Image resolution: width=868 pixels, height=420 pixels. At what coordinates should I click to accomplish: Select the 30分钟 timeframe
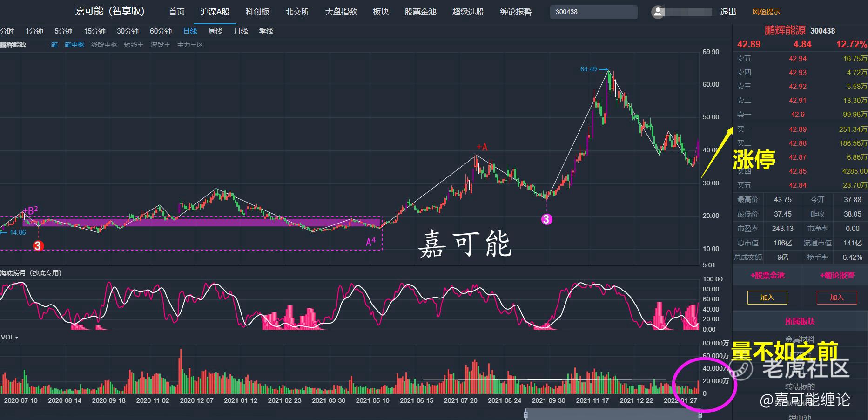[128, 31]
